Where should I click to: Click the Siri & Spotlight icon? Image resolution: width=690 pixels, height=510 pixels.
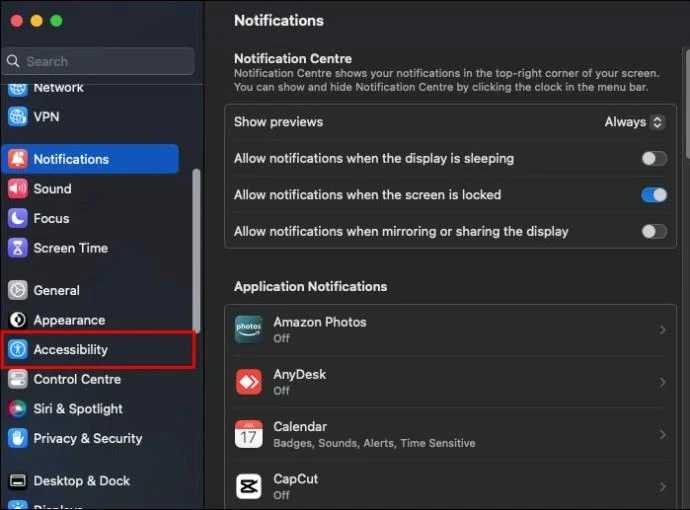pos(18,409)
